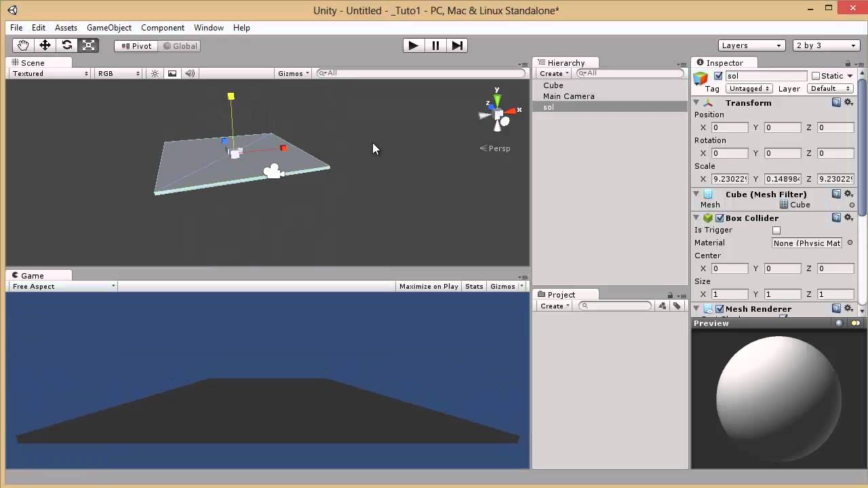Click Project search by type icon
This screenshot has width=868, height=488.
[x=663, y=306]
